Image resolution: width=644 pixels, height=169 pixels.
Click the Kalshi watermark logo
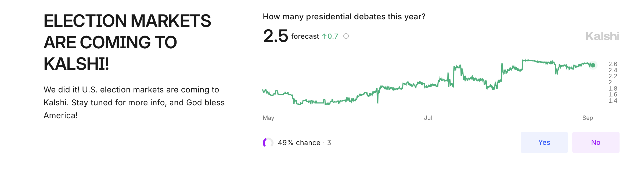click(x=602, y=36)
